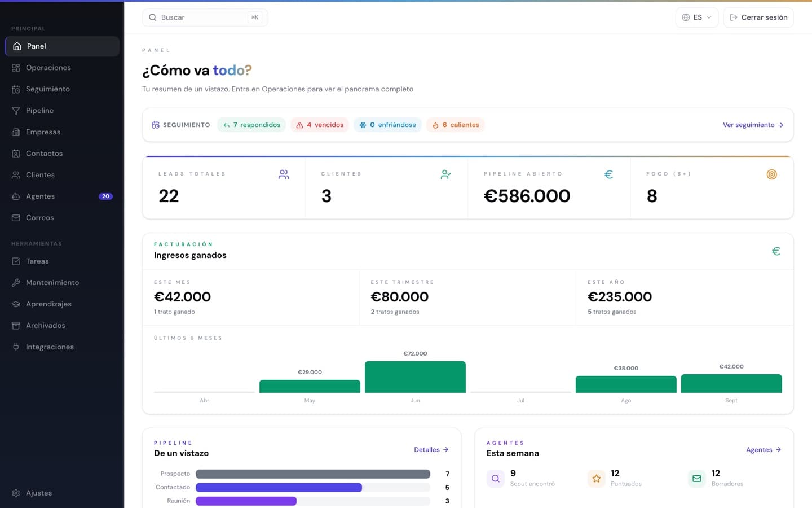812x508 pixels.
Task: Click the 6 calientes chip
Action: pos(456,125)
